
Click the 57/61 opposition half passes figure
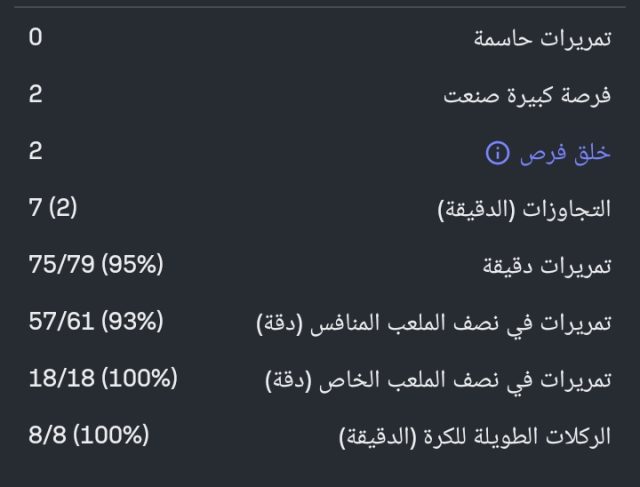coord(62,323)
